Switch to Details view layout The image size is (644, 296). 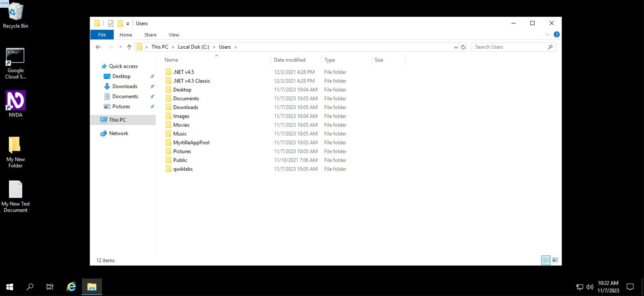click(546, 260)
